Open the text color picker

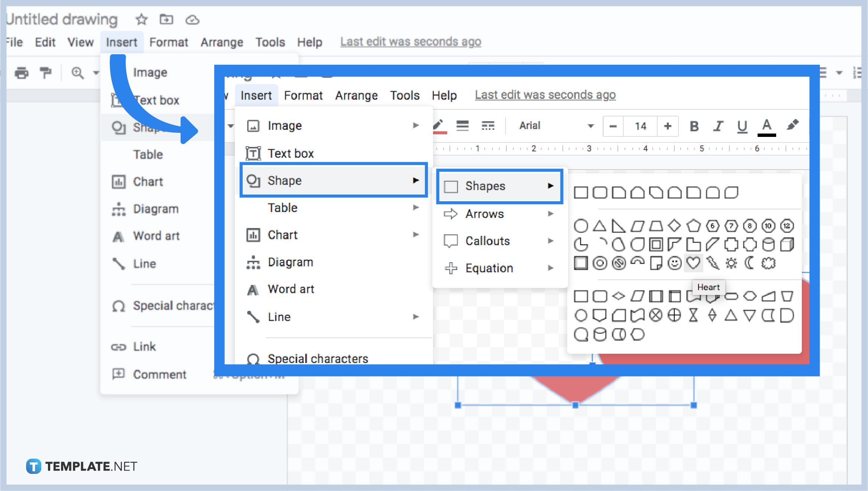pyautogui.click(x=766, y=126)
